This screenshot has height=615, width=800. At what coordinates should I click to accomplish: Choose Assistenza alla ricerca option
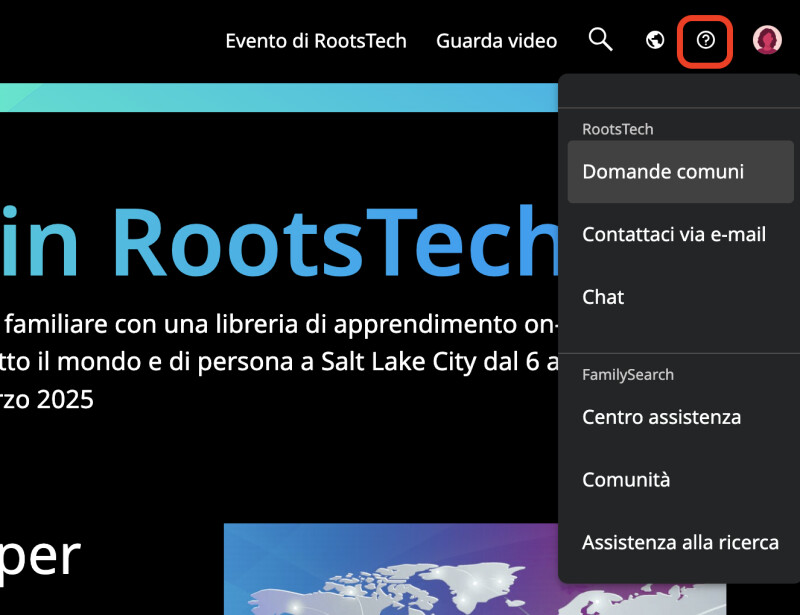[x=681, y=542]
